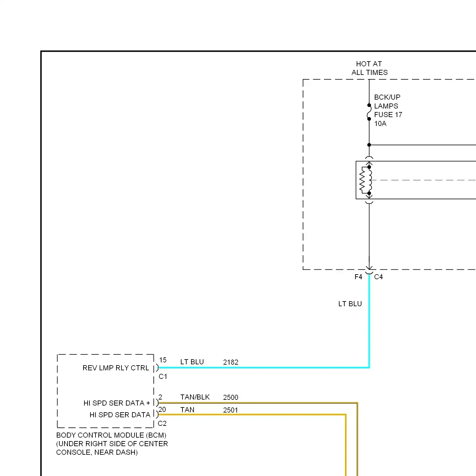This screenshot has height=476, width=476.
Task: Click the TAN/BLK wire color label
Action: (195, 397)
